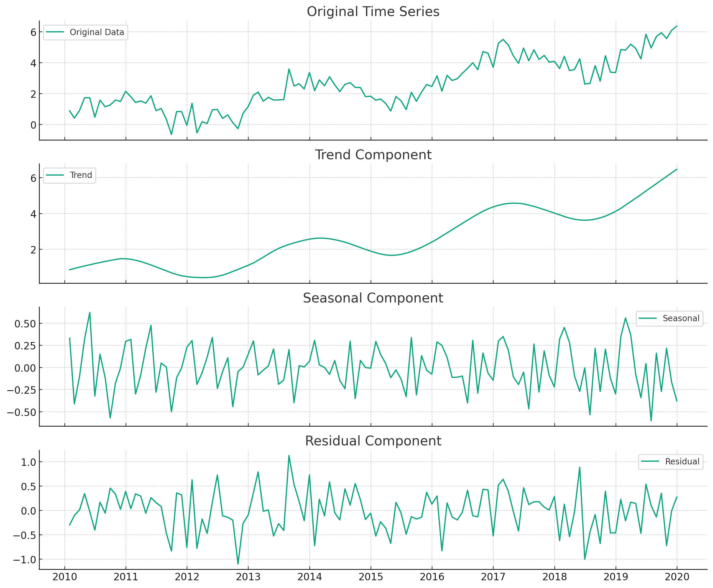Click the 2010 x-axis tick label
Screen dimensions: 713x588
(x=65, y=577)
